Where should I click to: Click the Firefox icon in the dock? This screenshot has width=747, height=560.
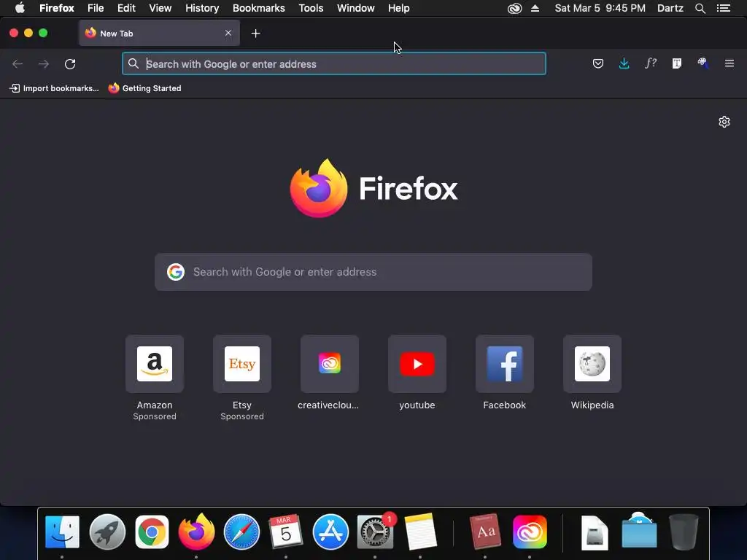(x=197, y=531)
